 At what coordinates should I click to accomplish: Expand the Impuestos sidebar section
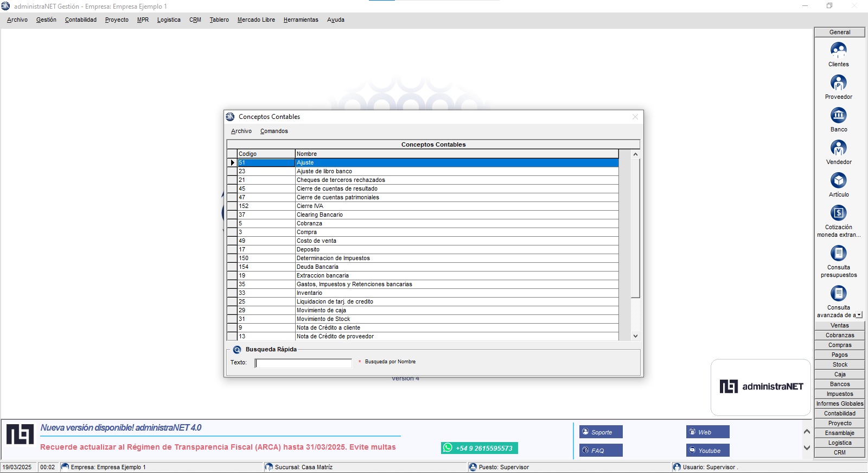840,394
